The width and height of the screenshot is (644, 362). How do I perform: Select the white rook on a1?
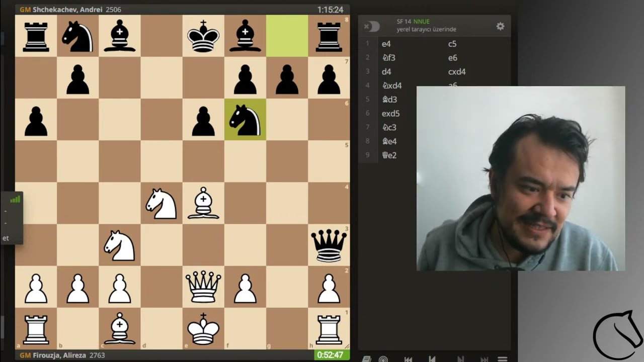(x=36, y=329)
